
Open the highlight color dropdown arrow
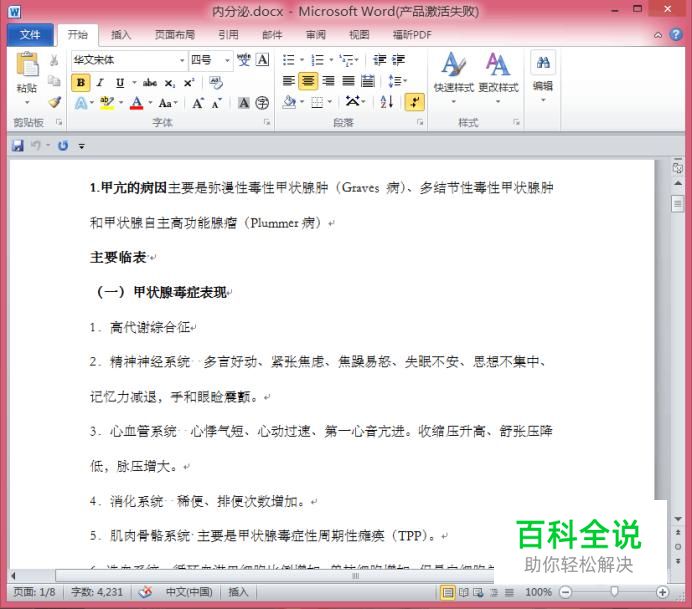tap(120, 103)
